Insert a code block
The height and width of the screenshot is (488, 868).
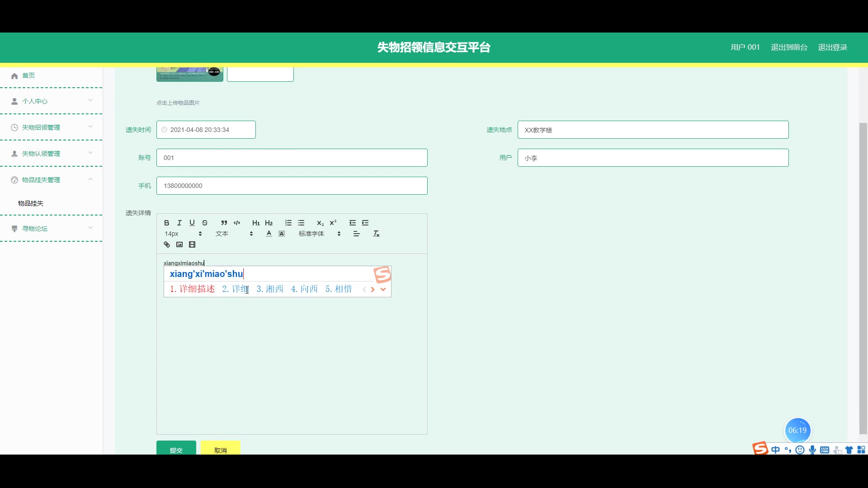pos(237,223)
